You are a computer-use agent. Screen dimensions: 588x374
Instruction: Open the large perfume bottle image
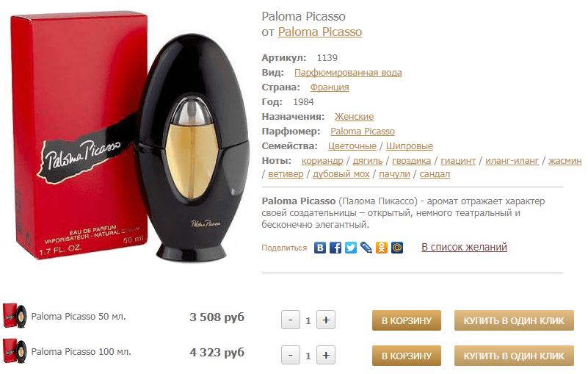click(x=128, y=137)
